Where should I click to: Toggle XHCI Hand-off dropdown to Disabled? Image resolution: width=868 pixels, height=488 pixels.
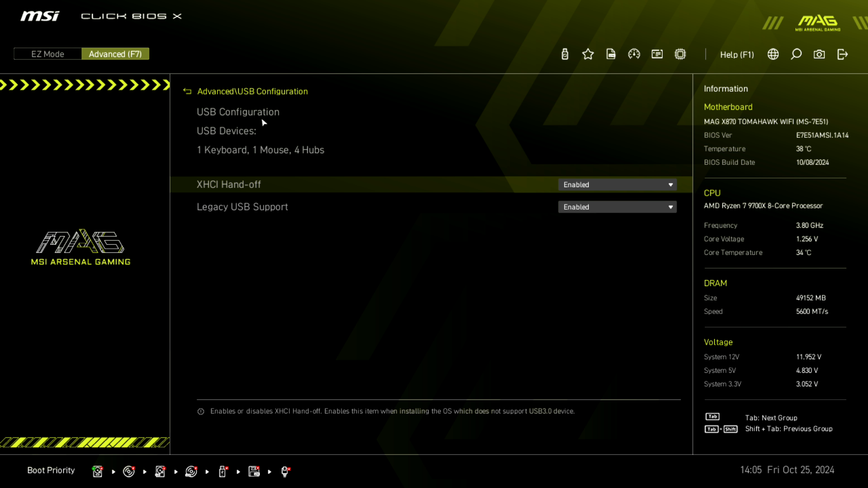pos(617,184)
